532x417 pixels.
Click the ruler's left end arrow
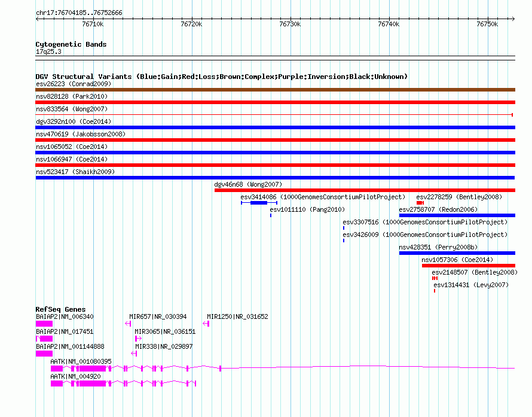click(x=37, y=19)
